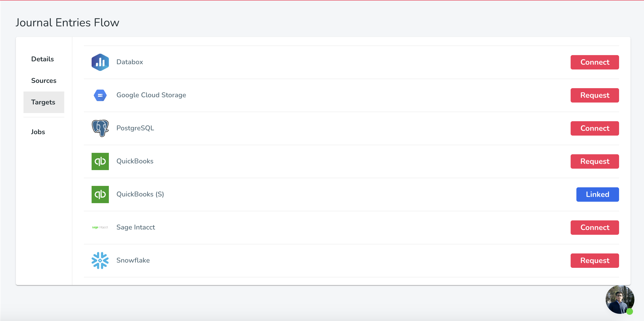Select the Targets tab

[44, 102]
